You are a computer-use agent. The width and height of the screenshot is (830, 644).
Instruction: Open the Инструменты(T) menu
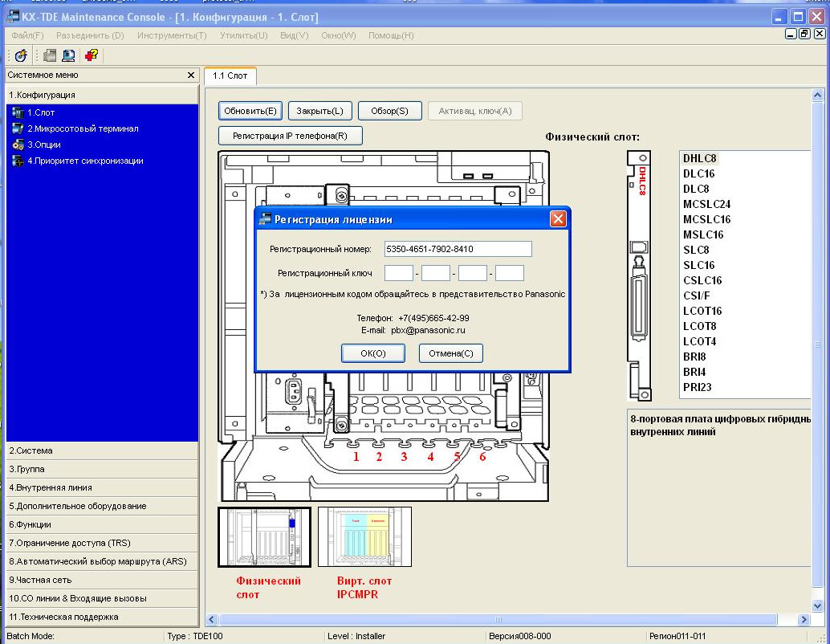tap(172, 35)
